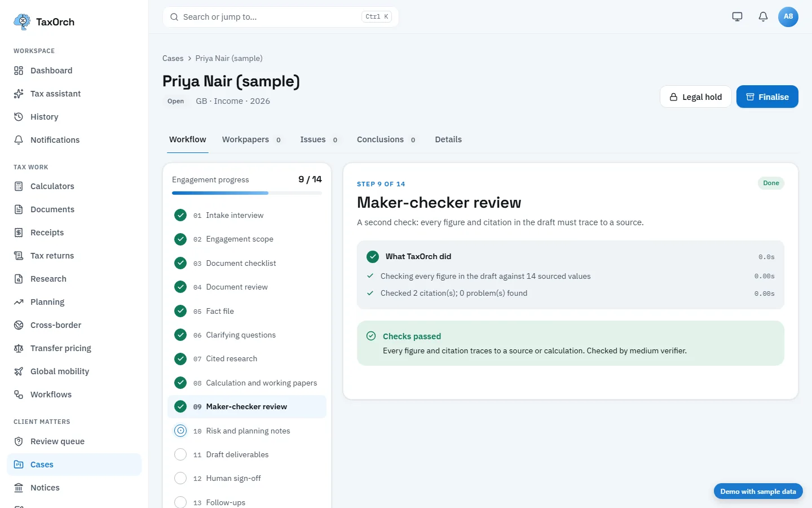Select step 08 Calculation and working papers
This screenshot has height=508, width=812.
coord(247,383)
